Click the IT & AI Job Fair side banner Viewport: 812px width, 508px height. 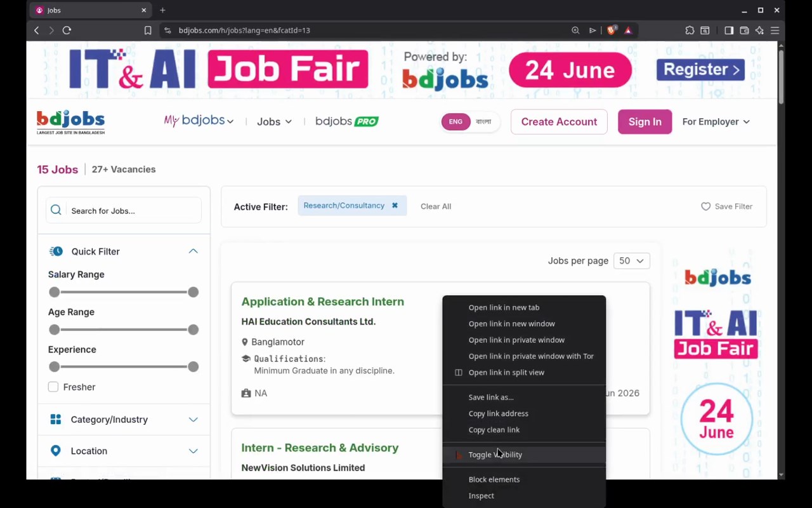click(717, 362)
